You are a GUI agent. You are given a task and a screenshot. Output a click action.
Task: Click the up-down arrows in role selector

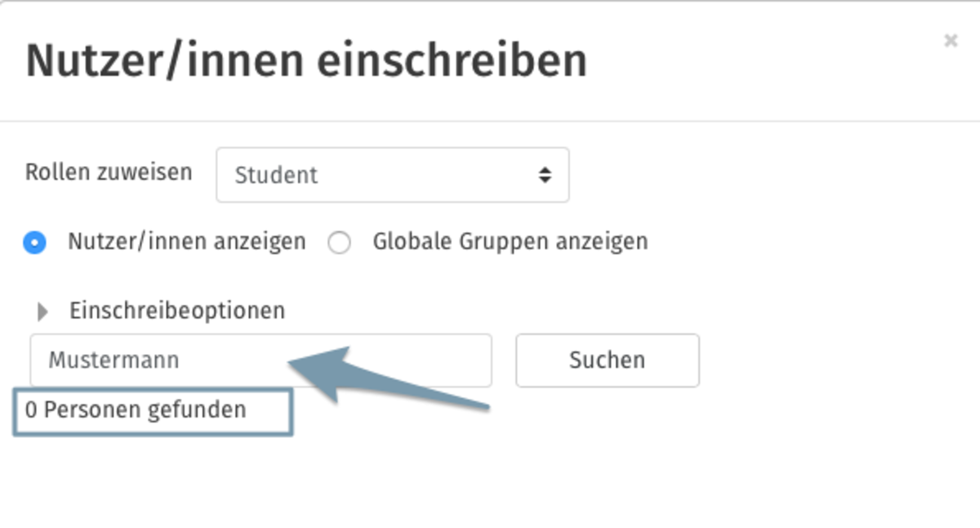pyautogui.click(x=544, y=175)
